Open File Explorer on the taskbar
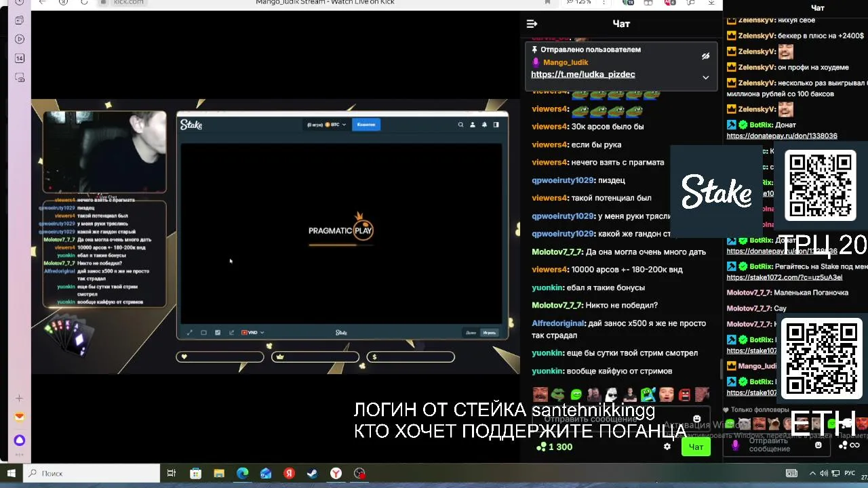The image size is (868, 488). pos(218,473)
